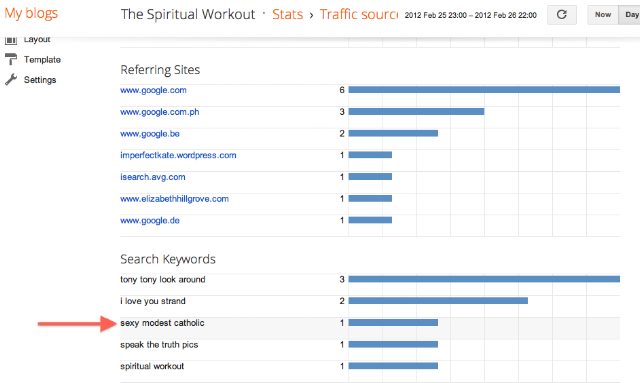Click the 'sexy modest catholic' keyword row

point(370,323)
